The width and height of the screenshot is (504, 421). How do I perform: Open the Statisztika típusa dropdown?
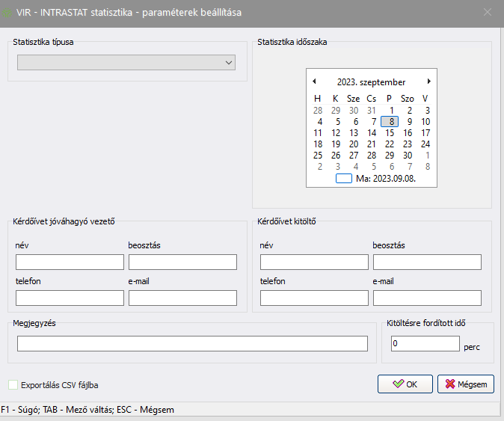[x=126, y=63]
